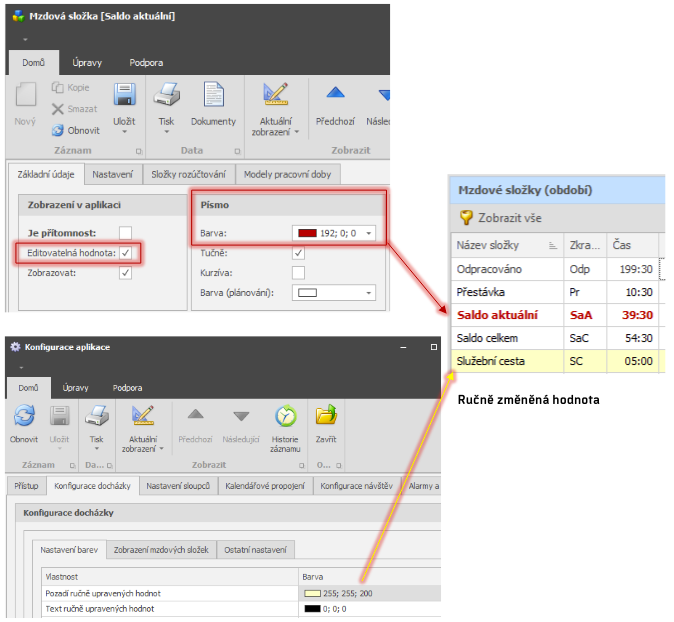Click Kopie in the Mzdová složka ribbon
Viewport: 674px width, 622px height.
(71, 88)
